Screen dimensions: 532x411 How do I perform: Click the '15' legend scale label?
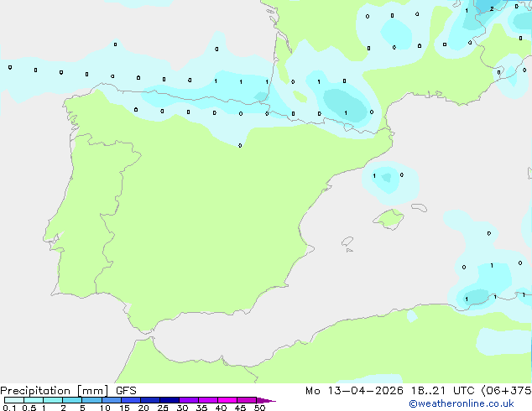click(x=124, y=408)
